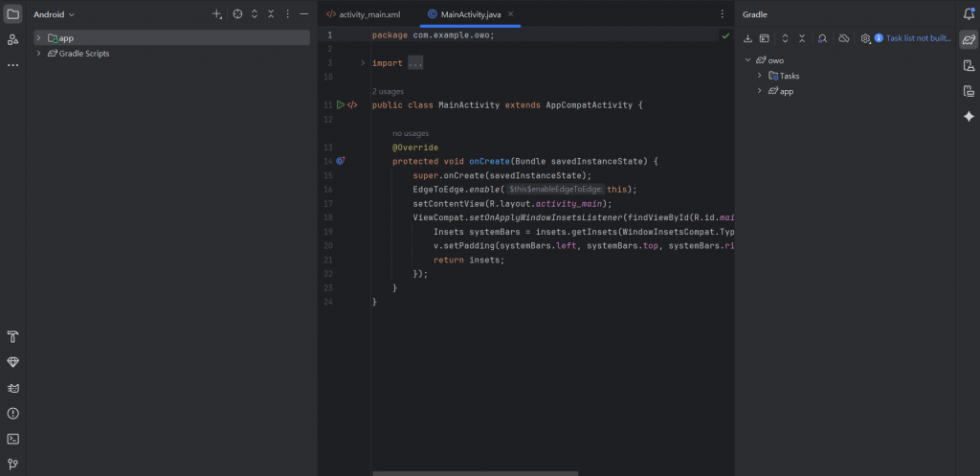Expand the folded import block arrow
The image size is (980, 476).
tap(363, 63)
